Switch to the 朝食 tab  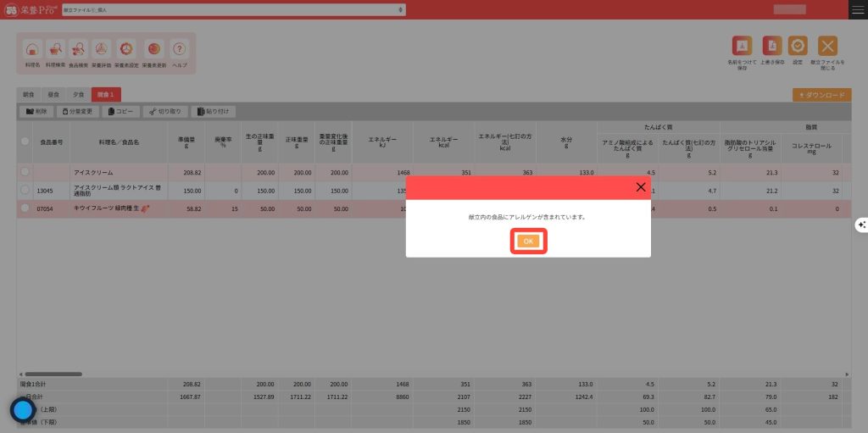(x=28, y=95)
